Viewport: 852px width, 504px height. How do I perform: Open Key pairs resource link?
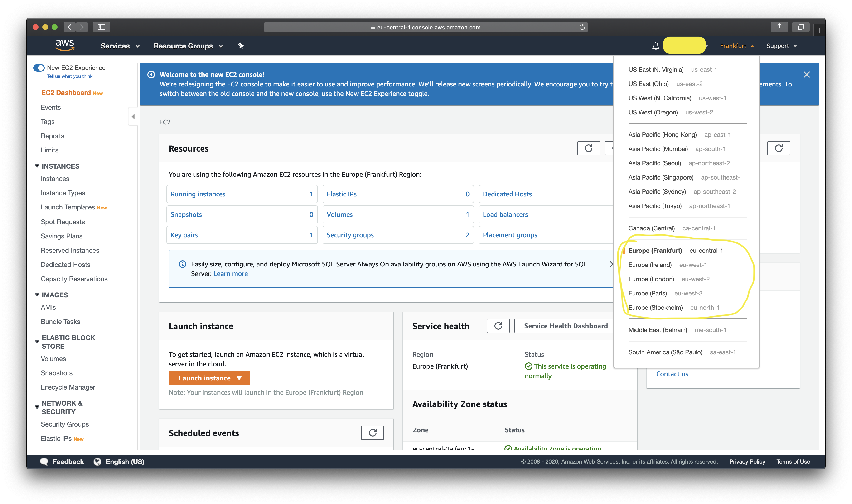pos(242,235)
